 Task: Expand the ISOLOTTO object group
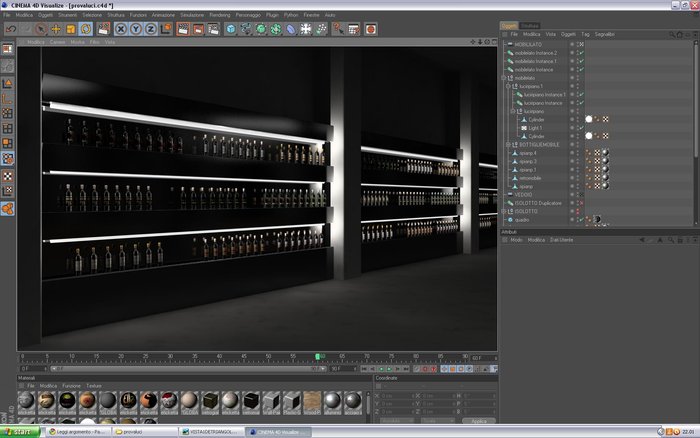[504, 211]
